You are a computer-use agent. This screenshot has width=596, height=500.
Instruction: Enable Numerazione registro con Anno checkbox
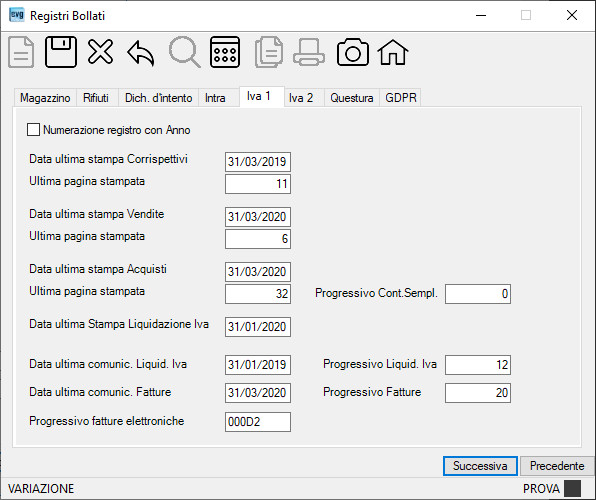(x=33, y=130)
